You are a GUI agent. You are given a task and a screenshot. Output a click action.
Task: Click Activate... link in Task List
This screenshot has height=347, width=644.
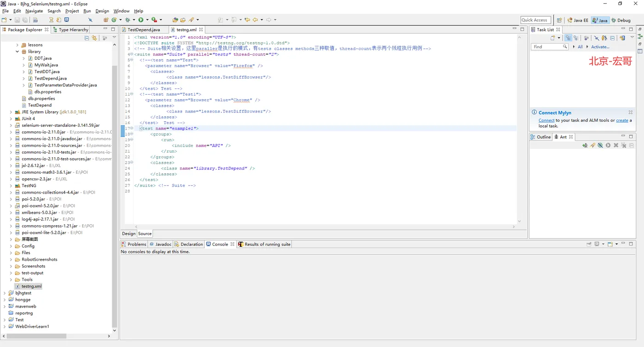(600, 47)
